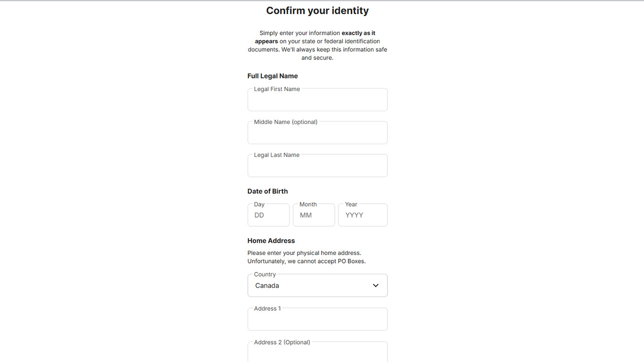Focus the Address 2 (Optional) field
The height and width of the screenshot is (362, 644).
coord(317,354)
